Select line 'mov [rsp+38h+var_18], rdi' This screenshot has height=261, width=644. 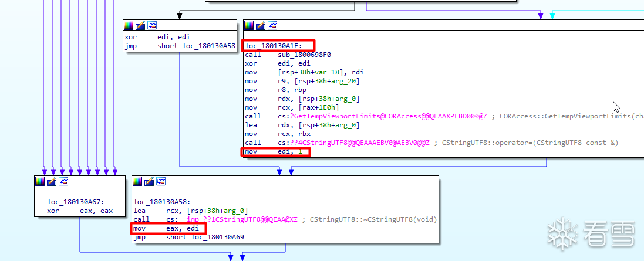(304, 72)
